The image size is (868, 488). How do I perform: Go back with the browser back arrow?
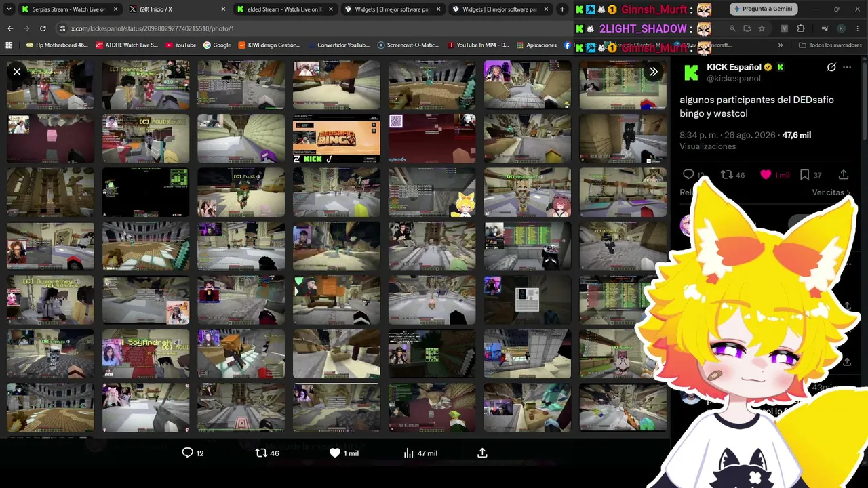[10, 28]
